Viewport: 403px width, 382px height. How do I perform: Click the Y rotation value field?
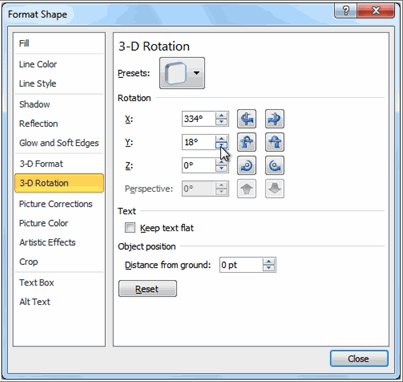pyautogui.click(x=199, y=142)
